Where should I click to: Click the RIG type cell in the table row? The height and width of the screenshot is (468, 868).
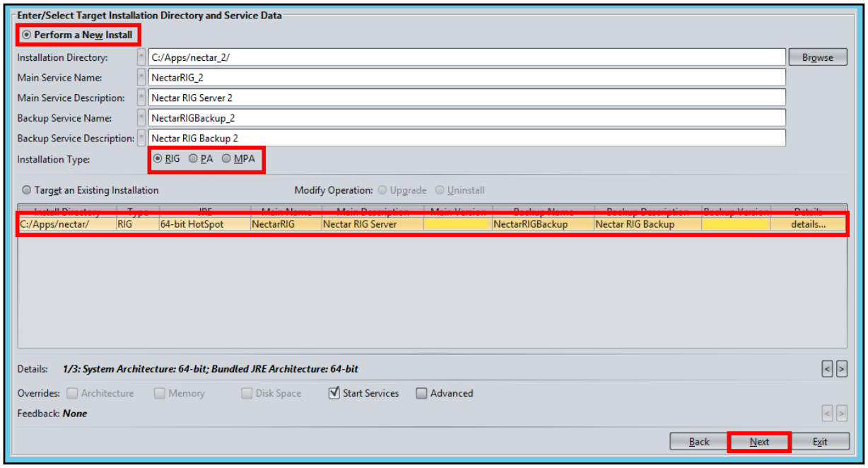(137, 224)
